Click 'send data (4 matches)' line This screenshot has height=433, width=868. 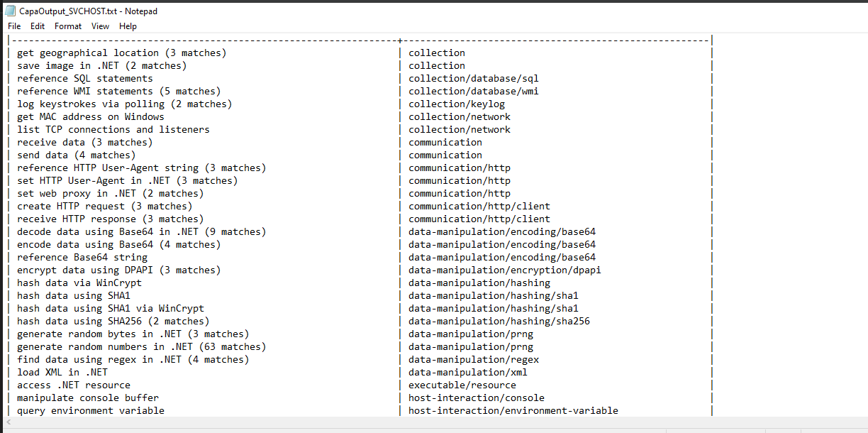[x=77, y=155]
